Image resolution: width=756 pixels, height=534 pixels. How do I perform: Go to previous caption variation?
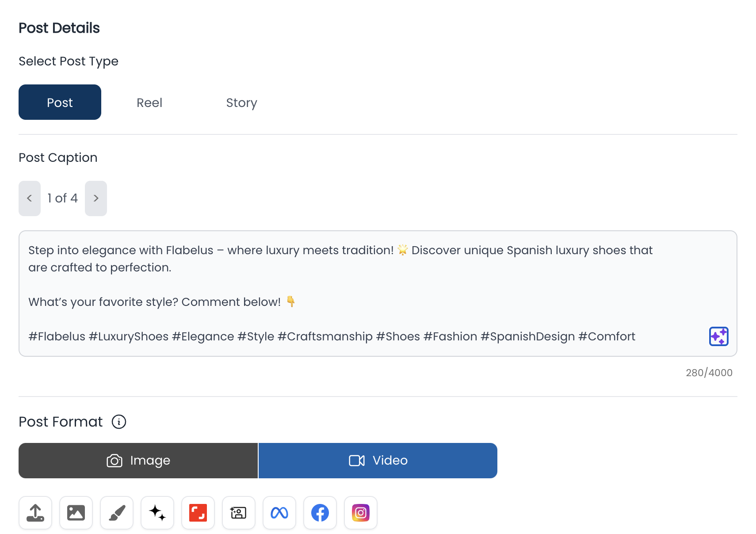click(x=30, y=198)
